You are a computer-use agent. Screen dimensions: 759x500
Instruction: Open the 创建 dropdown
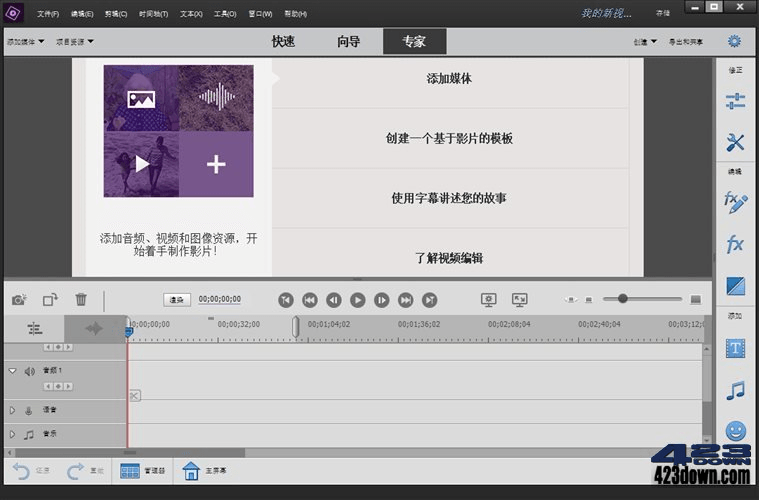tap(645, 42)
